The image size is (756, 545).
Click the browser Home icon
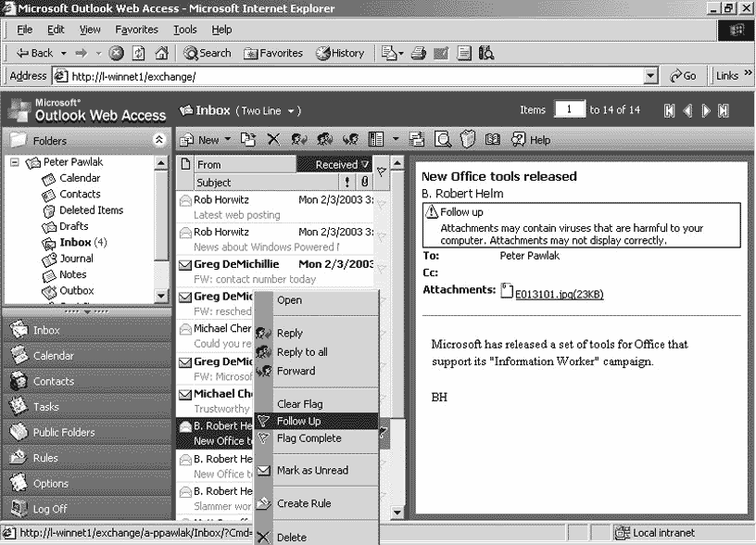click(161, 53)
